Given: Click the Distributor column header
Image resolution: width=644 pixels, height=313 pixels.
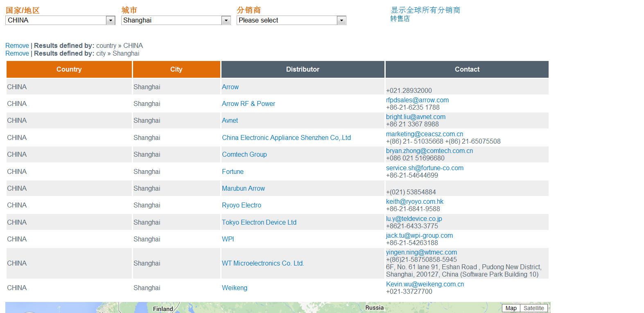Looking at the screenshot, I should (x=303, y=69).
